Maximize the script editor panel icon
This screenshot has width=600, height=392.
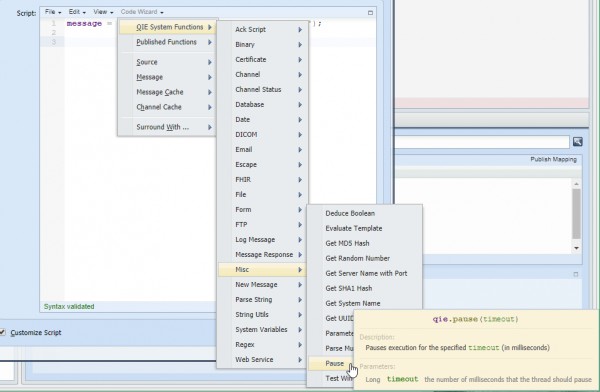(370, 13)
